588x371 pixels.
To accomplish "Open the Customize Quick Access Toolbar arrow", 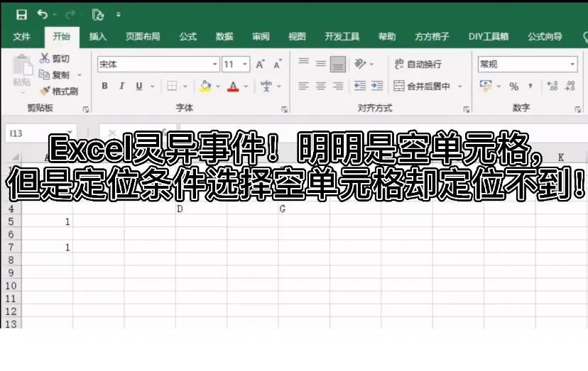I will (119, 15).
